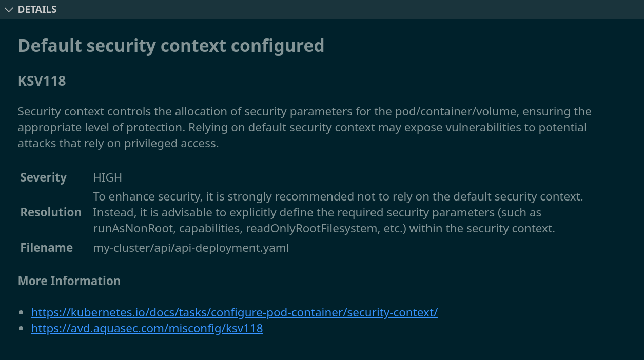Select the KSV118 rule ID heading
Image resolution: width=644 pixels, height=360 pixels.
[42, 81]
